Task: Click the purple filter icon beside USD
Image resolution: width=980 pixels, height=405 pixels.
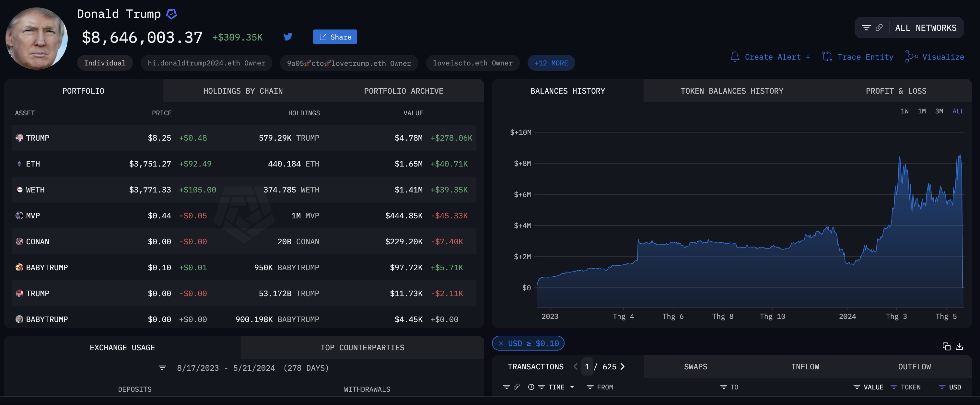Action: pos(942,387)
